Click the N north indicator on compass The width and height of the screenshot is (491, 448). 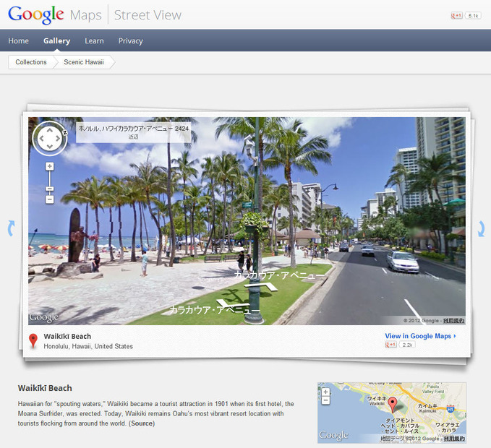(65, 132)
